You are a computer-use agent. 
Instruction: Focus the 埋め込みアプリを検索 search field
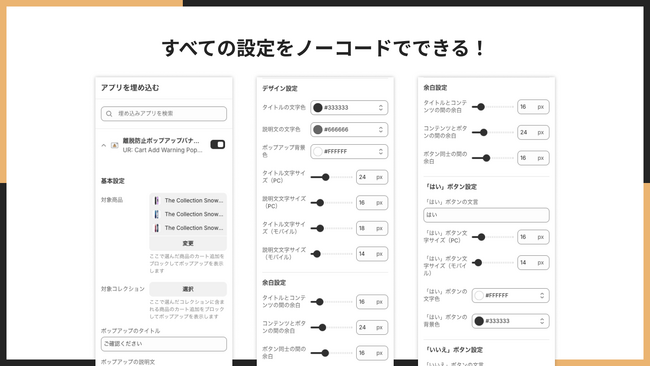(164, 114)
